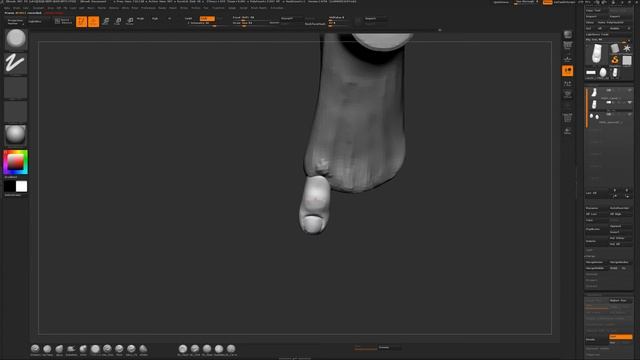The image size is (640, 360).
Task: Select the star-shaped PolyMesh3D tool
Action: point(627,48)
